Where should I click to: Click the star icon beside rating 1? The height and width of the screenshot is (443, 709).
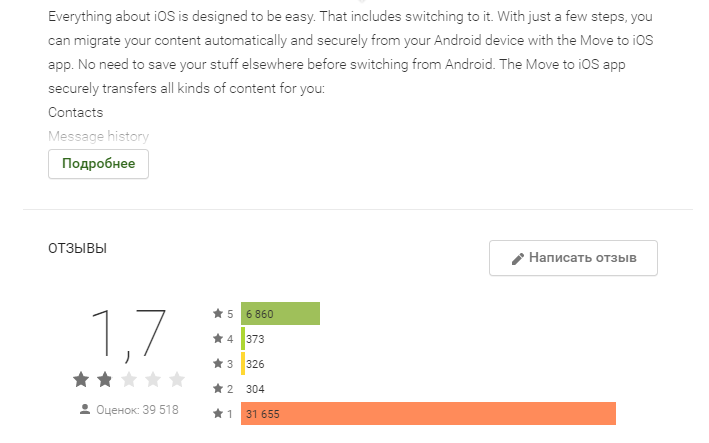(x=218, y=413)
